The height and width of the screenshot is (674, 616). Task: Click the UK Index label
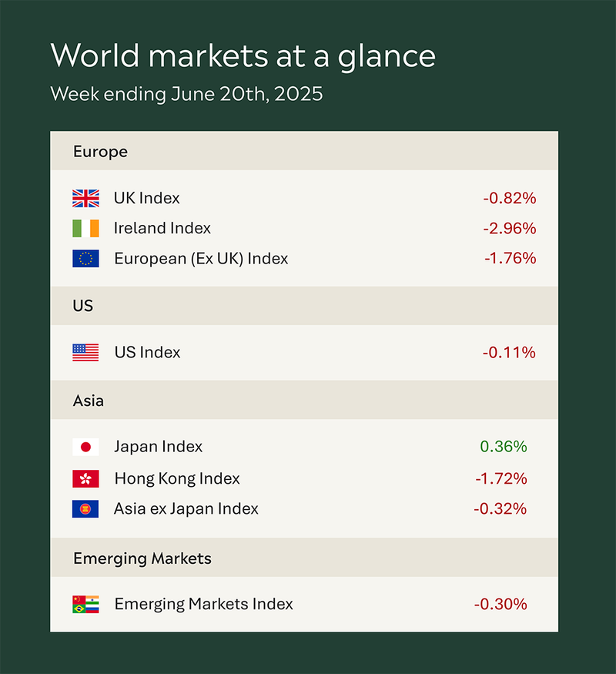point(146,198)
